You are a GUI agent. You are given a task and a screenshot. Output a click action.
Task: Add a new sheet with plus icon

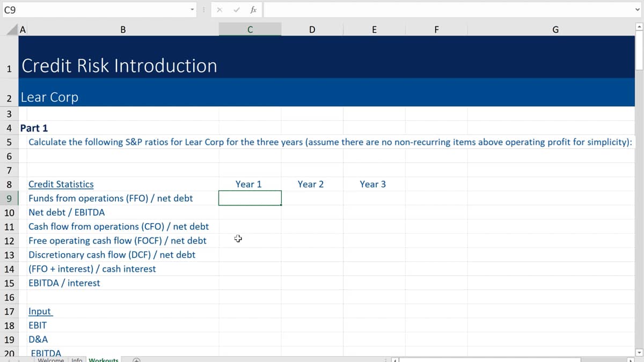136,360
